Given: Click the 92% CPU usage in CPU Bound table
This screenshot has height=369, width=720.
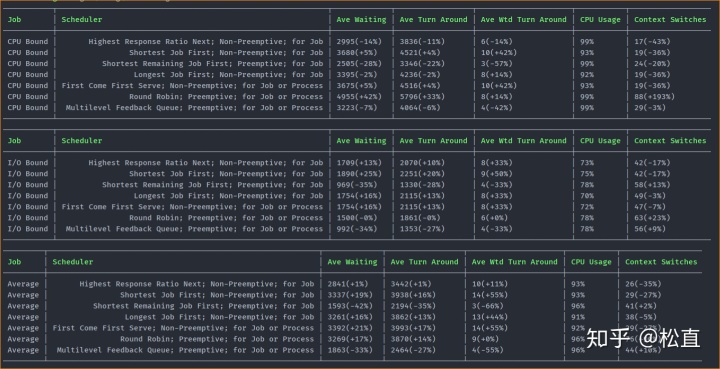Looking at the screenshot, I should [587, 75].
